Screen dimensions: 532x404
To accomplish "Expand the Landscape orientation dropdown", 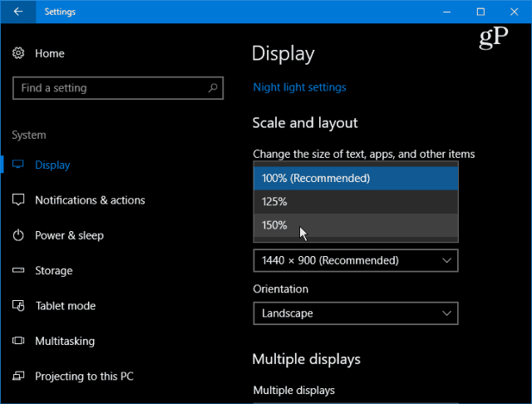I will [355, 313].
